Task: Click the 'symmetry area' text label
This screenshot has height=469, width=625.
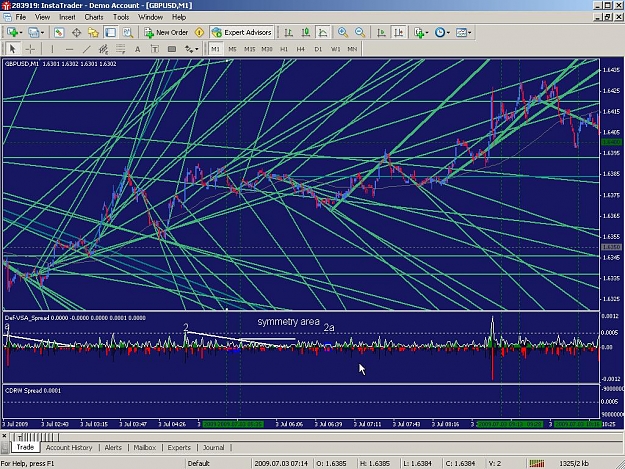Action: (x=288, y=322)
